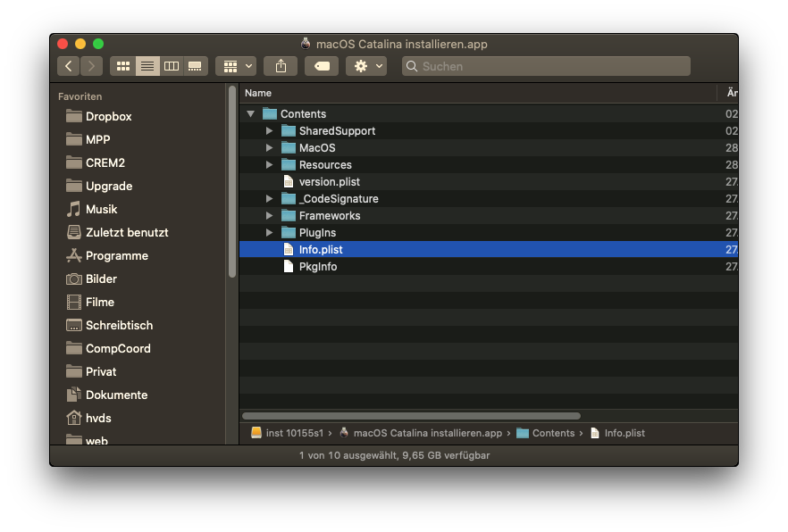Open the CREM2 sidebar folder
Screen dimensions: 788x532
96,162
